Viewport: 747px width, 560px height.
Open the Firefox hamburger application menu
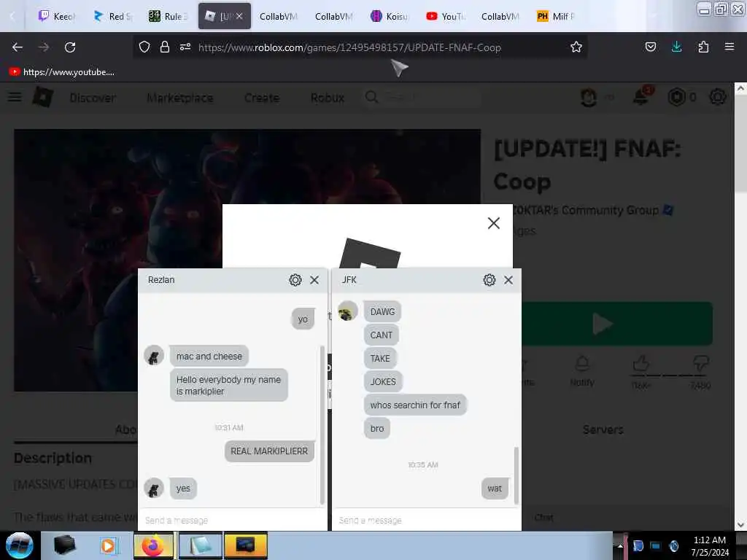point(729,47)
